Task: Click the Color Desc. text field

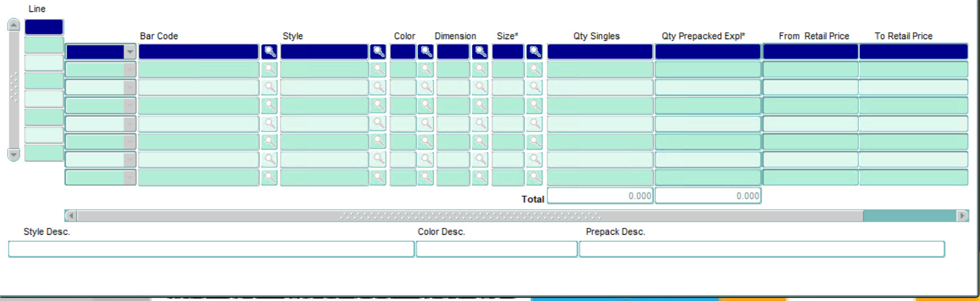Action: point(496,249)
